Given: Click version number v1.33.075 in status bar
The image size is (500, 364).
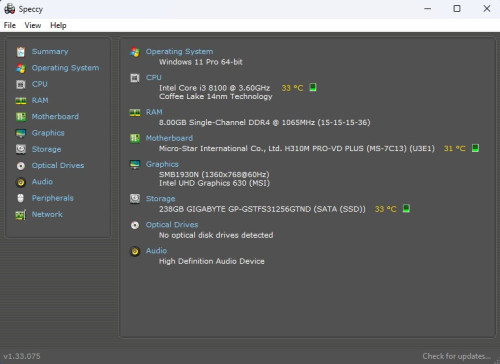Looking at the screenshot, I should (22, 356).
